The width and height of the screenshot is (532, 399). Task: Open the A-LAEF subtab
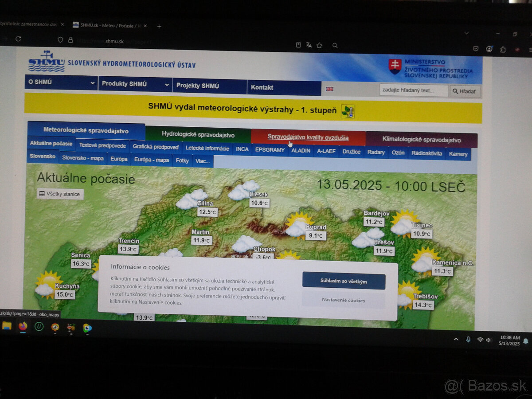click(326, 151)
